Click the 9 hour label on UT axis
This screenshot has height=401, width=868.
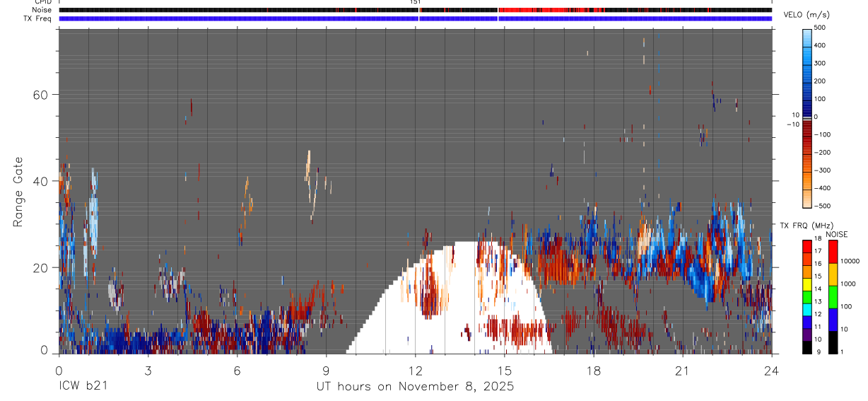[x=326, y=371]
